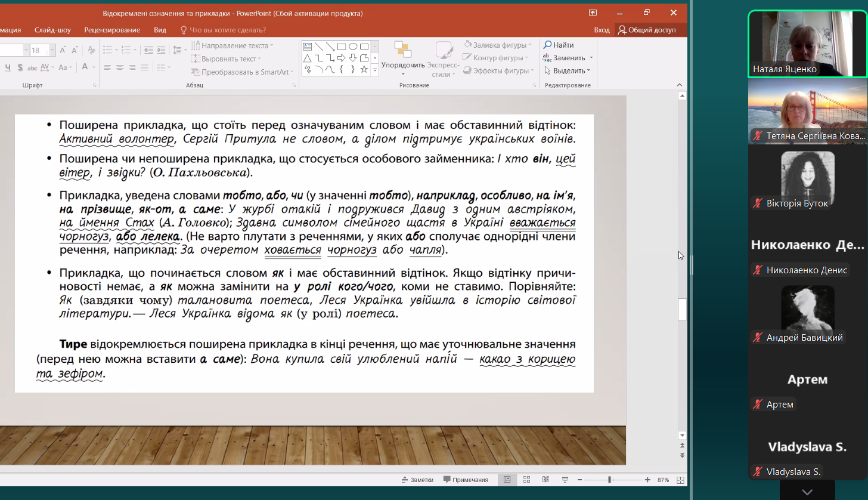Click the zoom slider handle
Screen dimensions: 868x500
tap(609, 480)
